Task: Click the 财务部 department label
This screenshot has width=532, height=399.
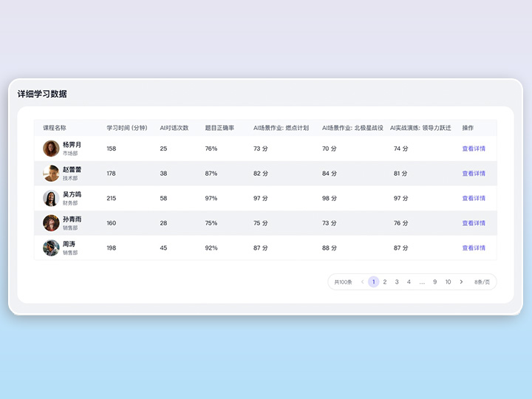Action: click(70, 203)
